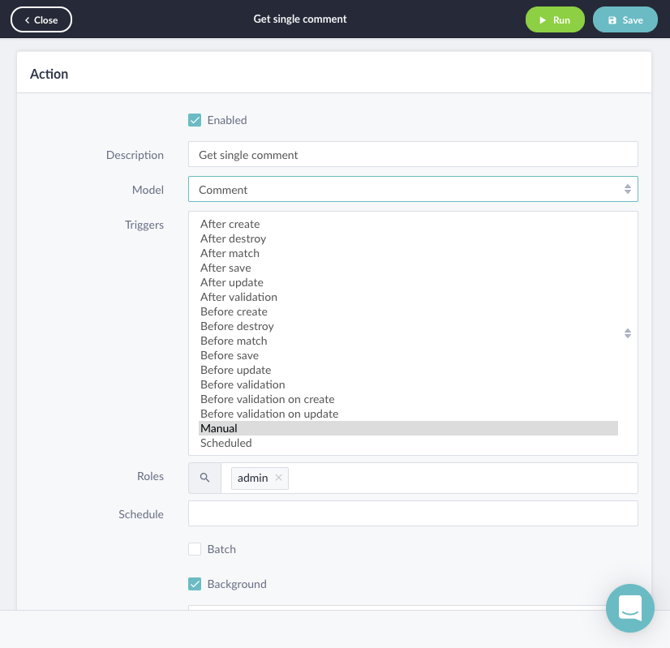Click the Run button
Screen dimensions: 670x648
tap(555, 20)
